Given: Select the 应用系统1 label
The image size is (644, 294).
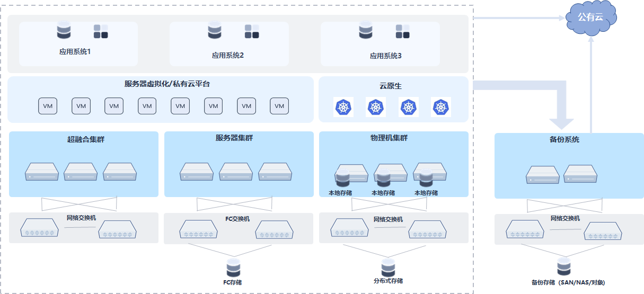Looking at the screenshot, I should [x=75, y=52].
